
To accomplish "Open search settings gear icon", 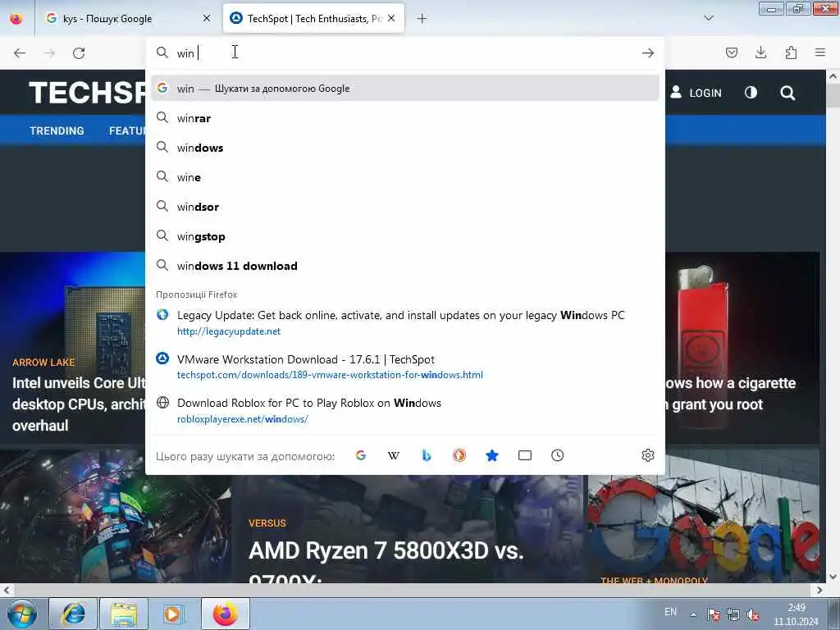I will [x=648, y=455].
